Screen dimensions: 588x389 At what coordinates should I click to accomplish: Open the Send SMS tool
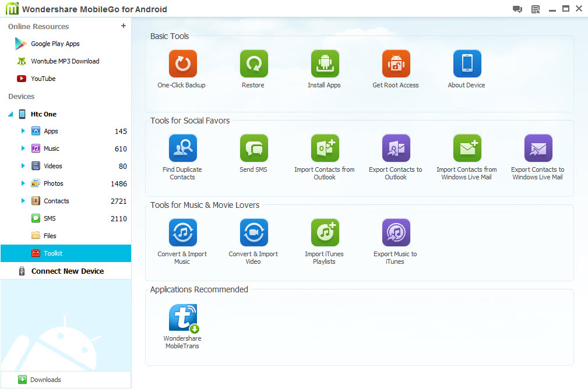[x=254, y=148]
